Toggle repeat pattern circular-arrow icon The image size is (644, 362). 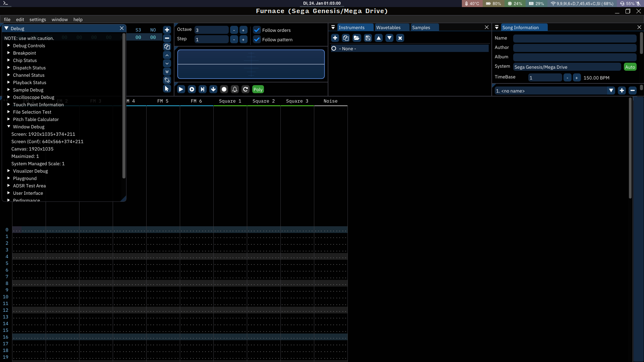click(x=246, y=89)
